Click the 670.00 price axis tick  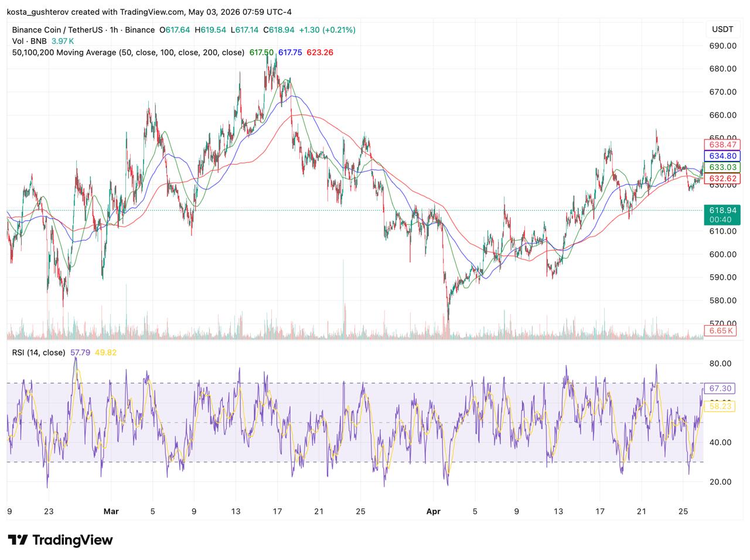click(722, 92)
